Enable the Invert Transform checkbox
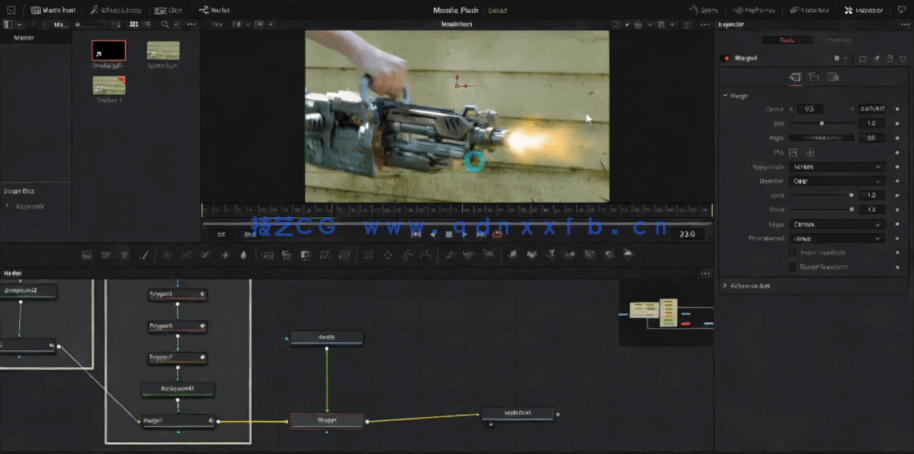 [x=793, y=252]
